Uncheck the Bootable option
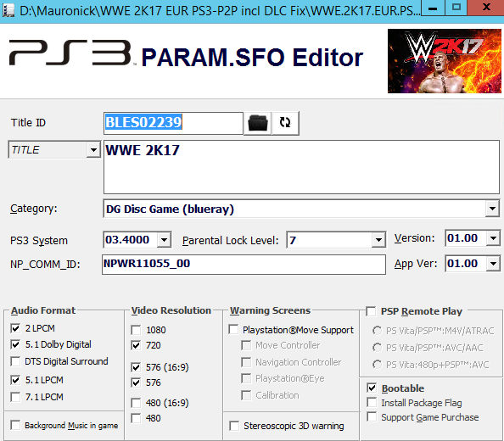 click(x=372, y=388)
